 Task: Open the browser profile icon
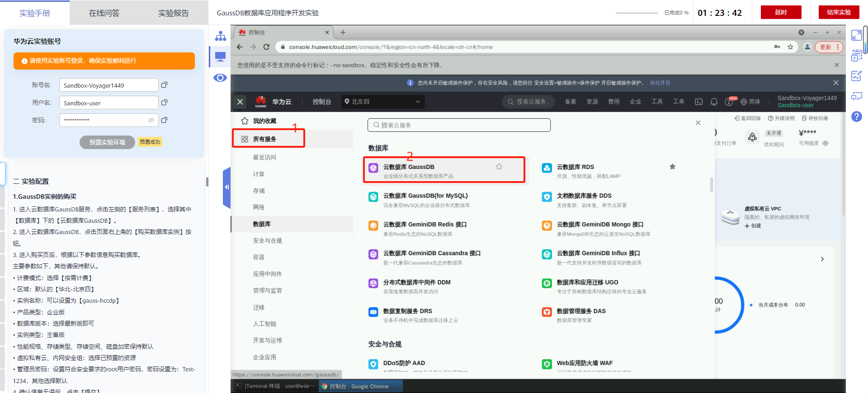click(807, 47)
